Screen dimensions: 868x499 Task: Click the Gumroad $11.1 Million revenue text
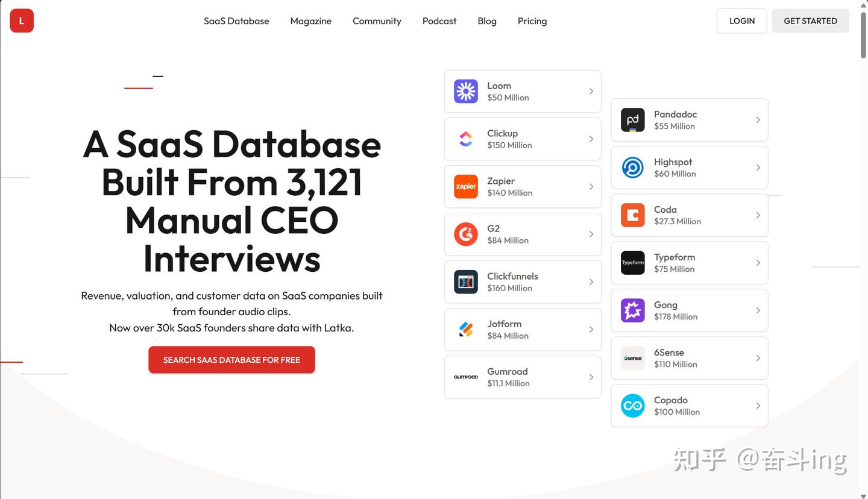508,383
